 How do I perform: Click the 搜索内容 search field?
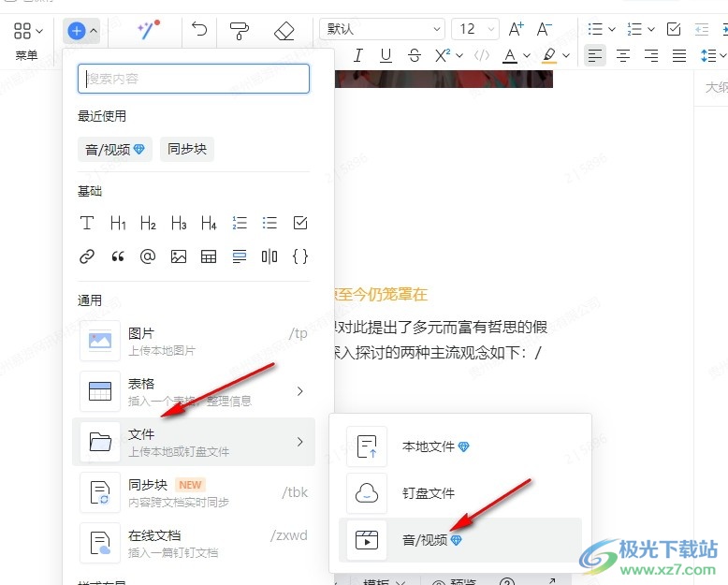tap(194, 79)
